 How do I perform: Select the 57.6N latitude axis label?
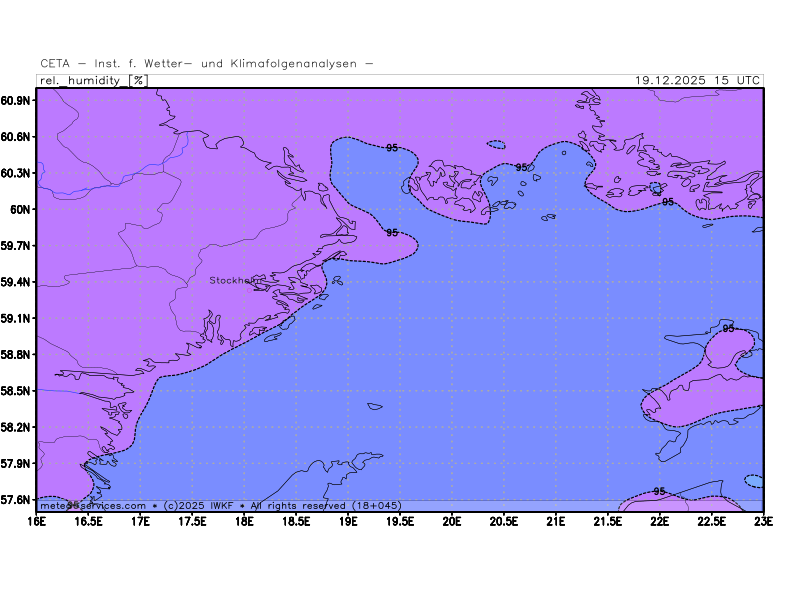pyautogui.click(x=18, y=499)
